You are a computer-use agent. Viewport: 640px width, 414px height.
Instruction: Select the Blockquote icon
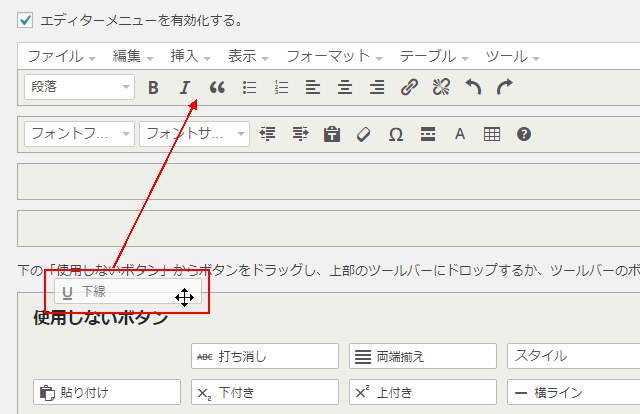pos(217,87)
